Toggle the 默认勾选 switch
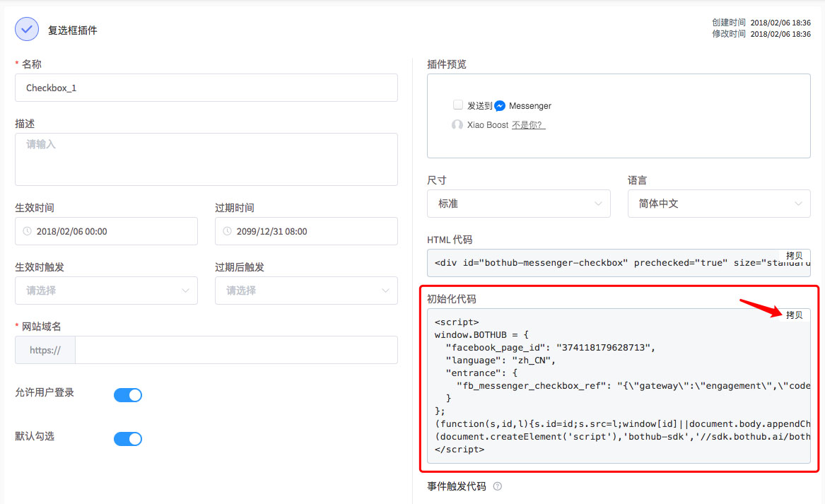The width and height of the screenshot is (825, 504). (128, 439)
